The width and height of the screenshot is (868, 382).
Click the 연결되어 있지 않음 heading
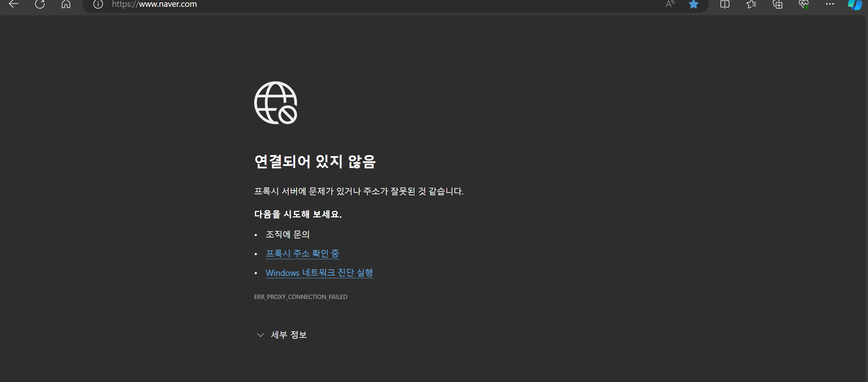tap(315, 162)
